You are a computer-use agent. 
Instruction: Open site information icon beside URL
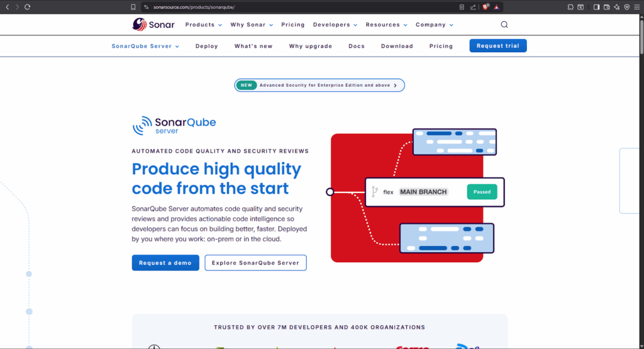point(146,7)
